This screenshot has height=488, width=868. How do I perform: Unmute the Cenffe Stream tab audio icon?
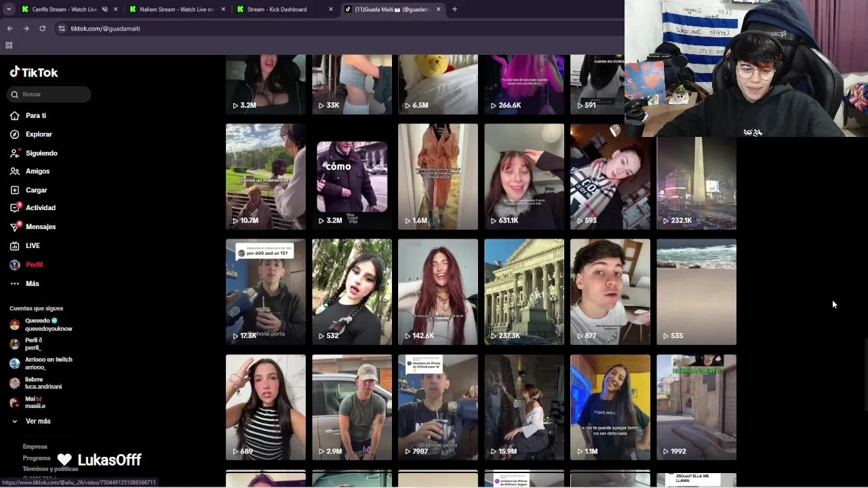coord(104,9)
